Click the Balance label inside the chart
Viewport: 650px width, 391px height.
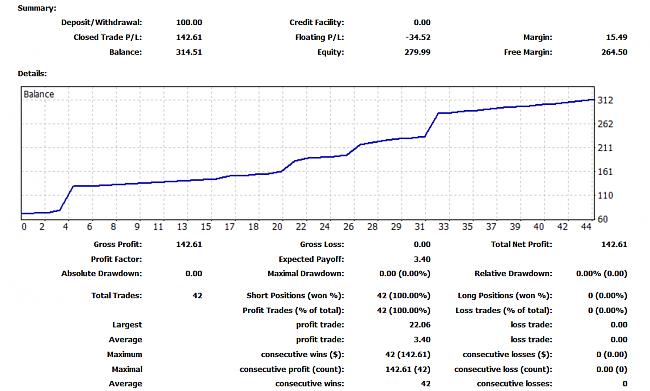click(x=39, y=94)
